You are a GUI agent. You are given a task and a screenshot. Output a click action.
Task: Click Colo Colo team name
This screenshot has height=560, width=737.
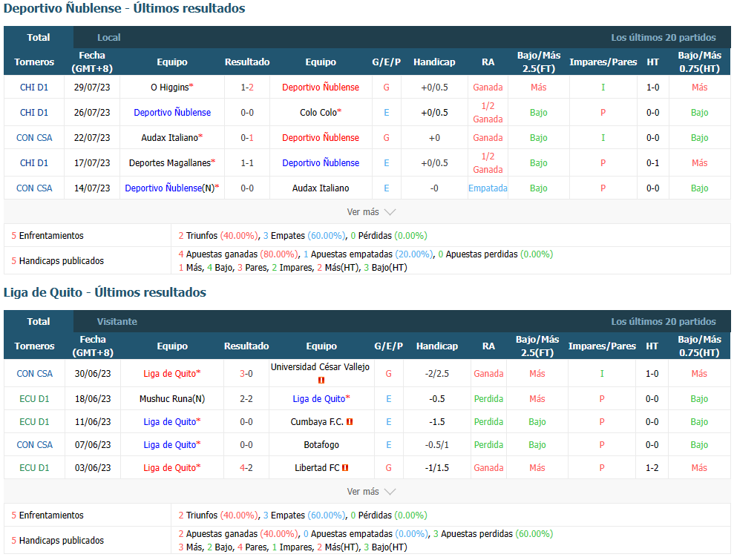point(318,113)
